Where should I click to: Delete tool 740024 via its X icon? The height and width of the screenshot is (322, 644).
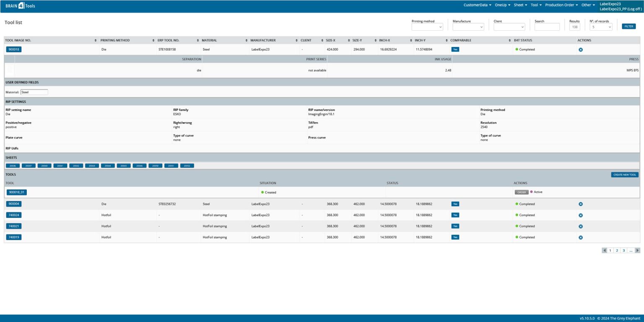[x=581, y=215]
